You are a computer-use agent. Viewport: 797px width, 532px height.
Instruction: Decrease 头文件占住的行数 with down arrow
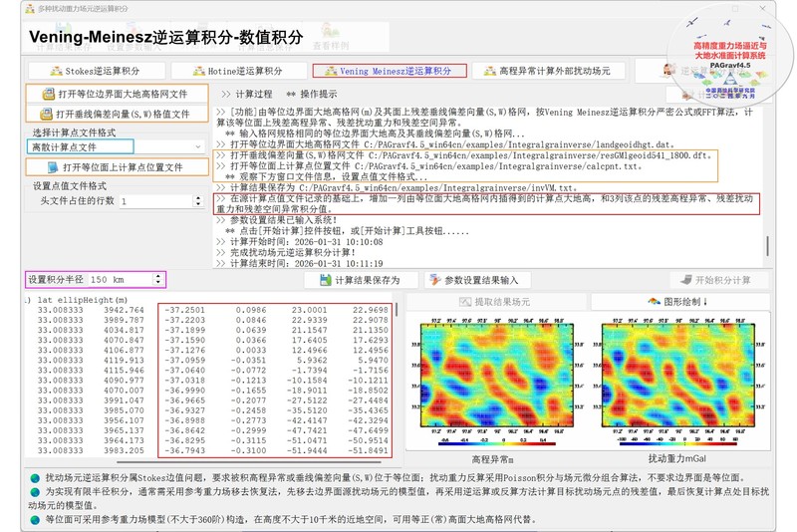click(198, 204)
